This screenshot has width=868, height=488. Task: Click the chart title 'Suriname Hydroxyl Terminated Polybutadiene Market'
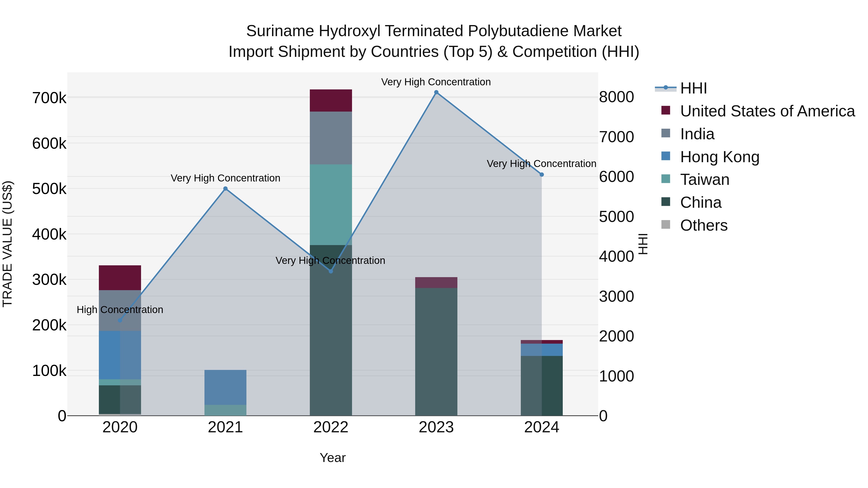click(x=434, y=31)
